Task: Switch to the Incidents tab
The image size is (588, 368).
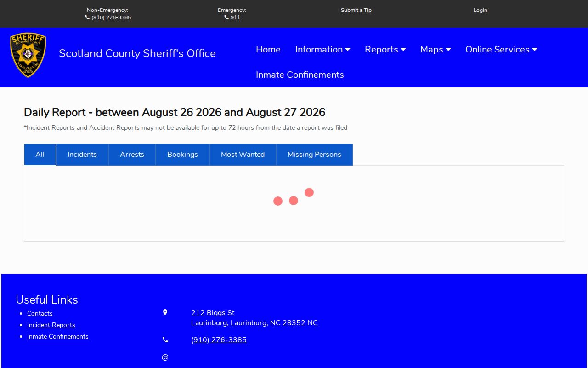Action: coord(82,155)
